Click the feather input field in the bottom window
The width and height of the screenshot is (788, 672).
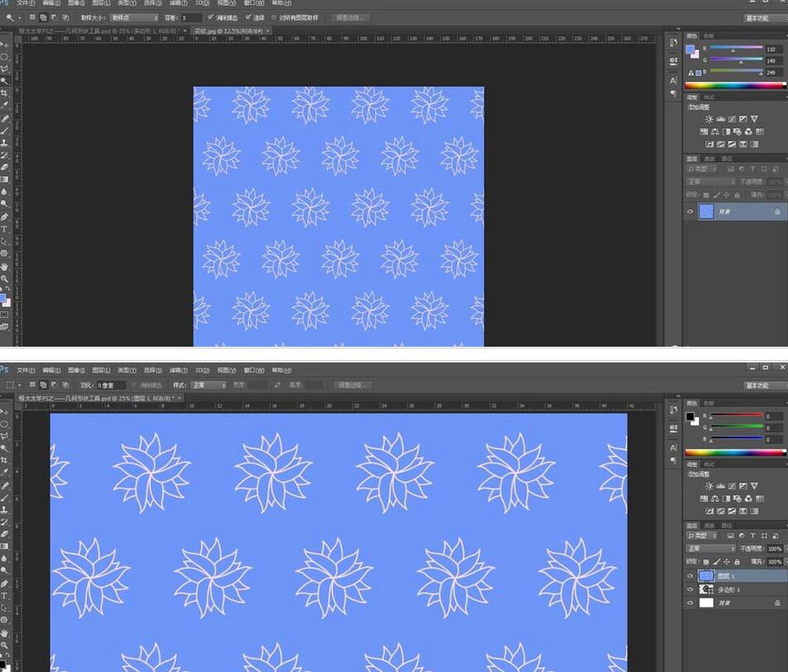pos(111,386)
